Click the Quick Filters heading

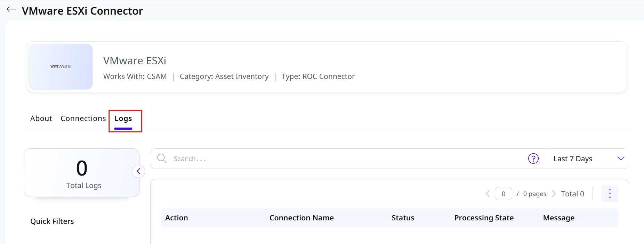coord(52,221)
